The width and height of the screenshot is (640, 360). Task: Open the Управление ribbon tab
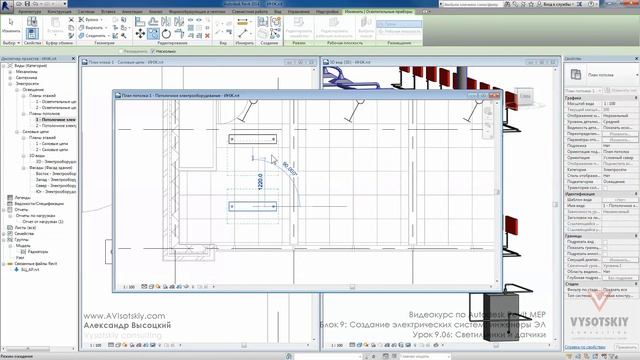(299, 12)
